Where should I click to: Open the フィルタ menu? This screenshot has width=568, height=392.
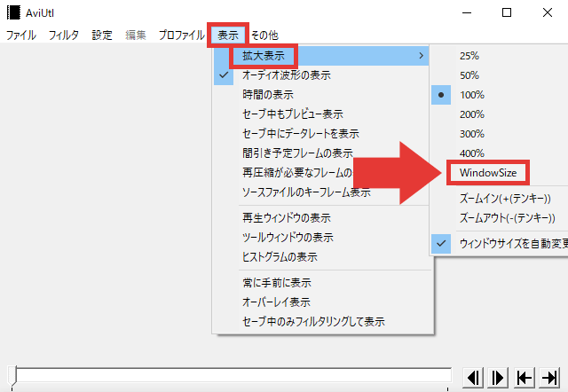coord(64,35)
